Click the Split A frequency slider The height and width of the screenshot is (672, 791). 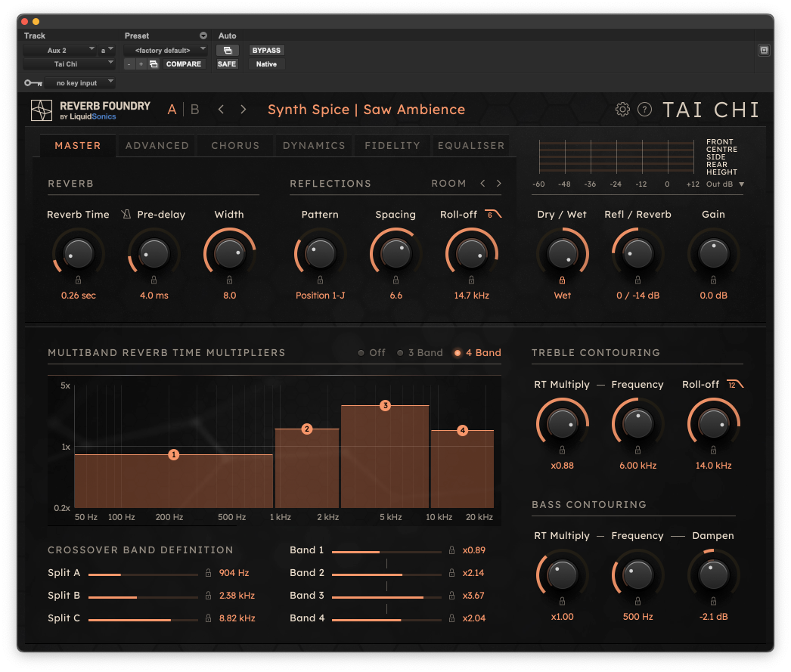pos(143,574)
